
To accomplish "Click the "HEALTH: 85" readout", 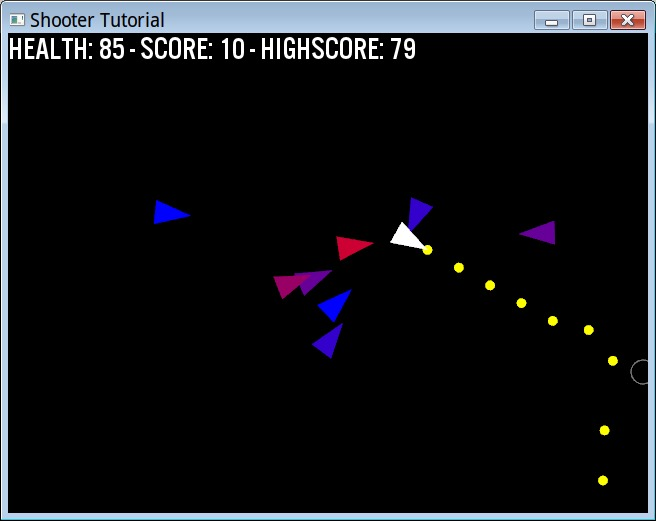I will pos(67,49).
